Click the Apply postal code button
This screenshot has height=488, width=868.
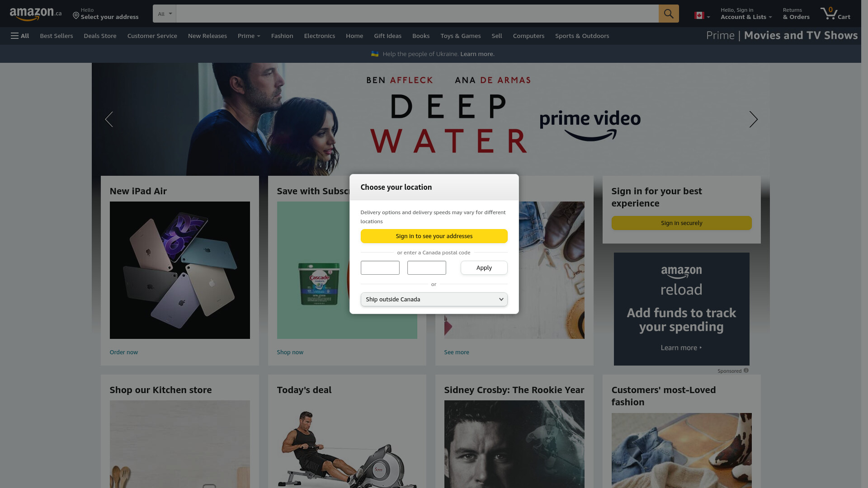click(x=484, y=267)
